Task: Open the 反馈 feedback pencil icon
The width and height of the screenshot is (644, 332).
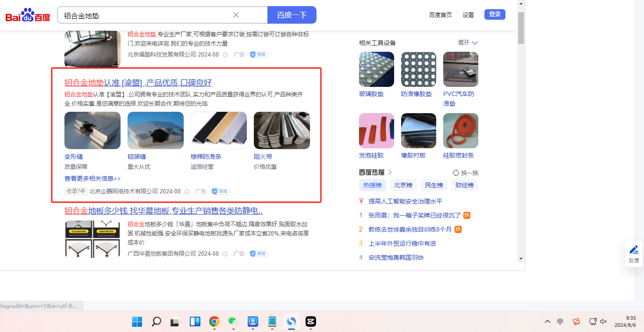Action: [x=633, y=250]
